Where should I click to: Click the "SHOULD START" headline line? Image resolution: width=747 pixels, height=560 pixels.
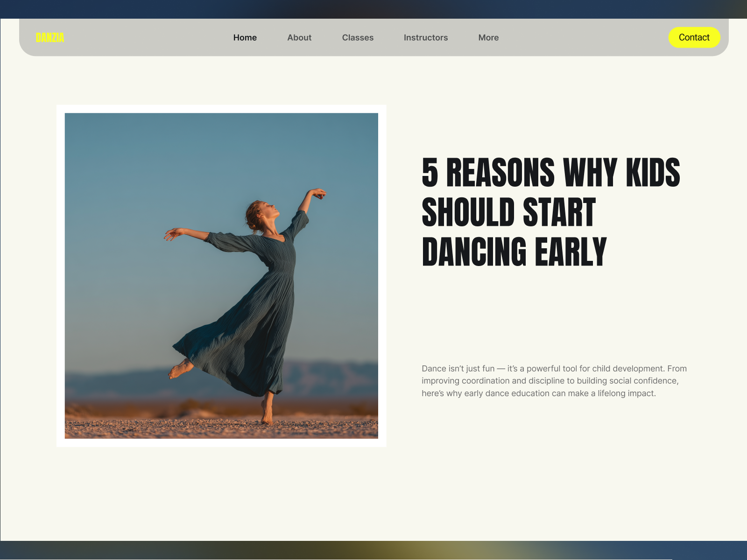[x=508, y=212]
